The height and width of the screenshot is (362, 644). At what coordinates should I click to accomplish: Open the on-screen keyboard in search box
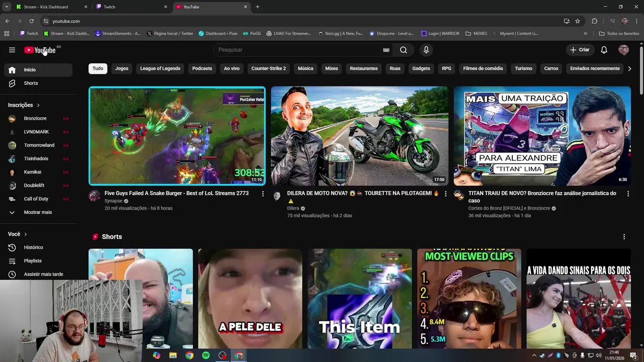pos(386,50)
